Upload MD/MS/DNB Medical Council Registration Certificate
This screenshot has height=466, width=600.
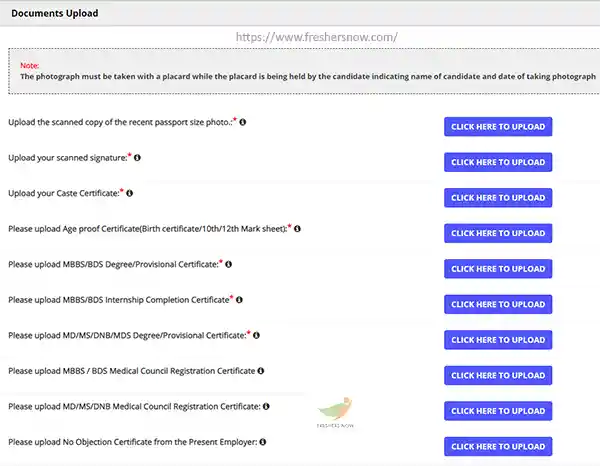(x=498, y=411)
